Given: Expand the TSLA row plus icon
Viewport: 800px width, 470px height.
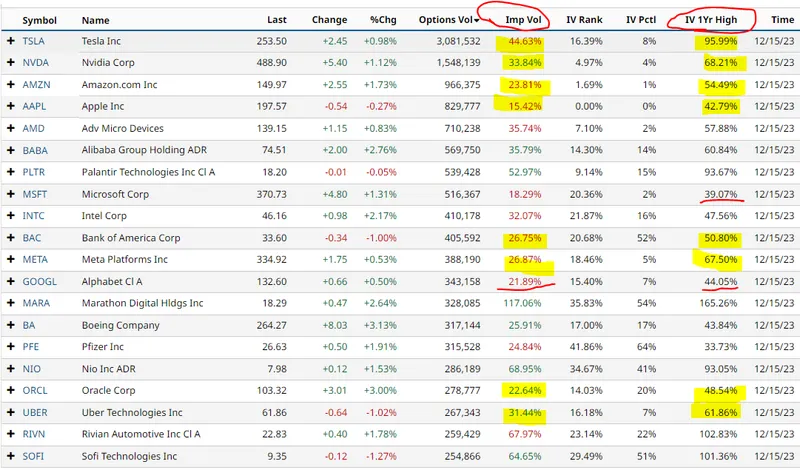Looking at the screenshot, I should tap(11, 41).
